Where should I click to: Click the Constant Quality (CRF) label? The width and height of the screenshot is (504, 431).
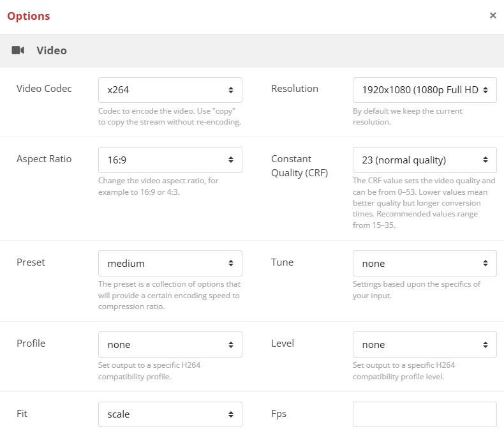[x=300, y=165]
